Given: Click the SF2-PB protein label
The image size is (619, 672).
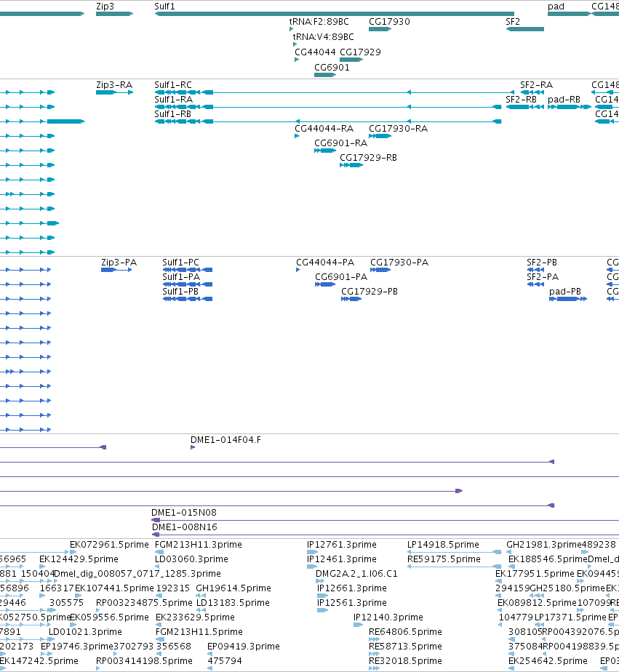Looking at the screenshot, I should point(542,263).
